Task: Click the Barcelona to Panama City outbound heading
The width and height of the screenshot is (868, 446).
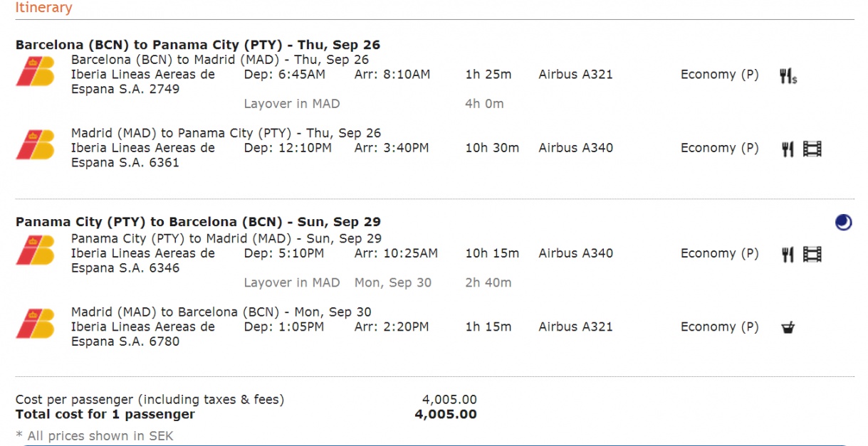Action: [x=198, y=45]
